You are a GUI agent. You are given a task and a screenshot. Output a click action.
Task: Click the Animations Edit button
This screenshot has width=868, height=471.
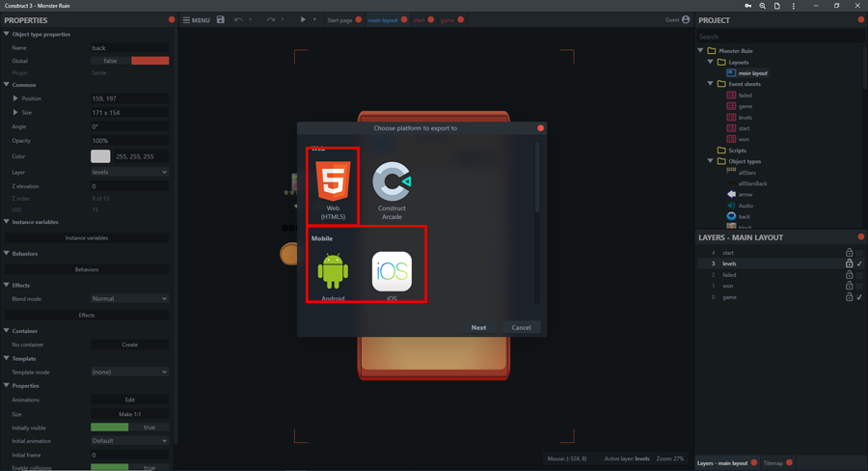point(129,400)
